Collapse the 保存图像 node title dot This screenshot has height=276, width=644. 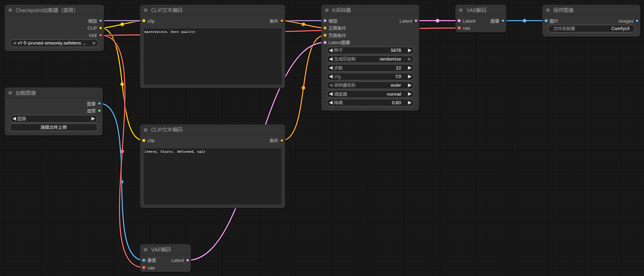pos(548,10)
